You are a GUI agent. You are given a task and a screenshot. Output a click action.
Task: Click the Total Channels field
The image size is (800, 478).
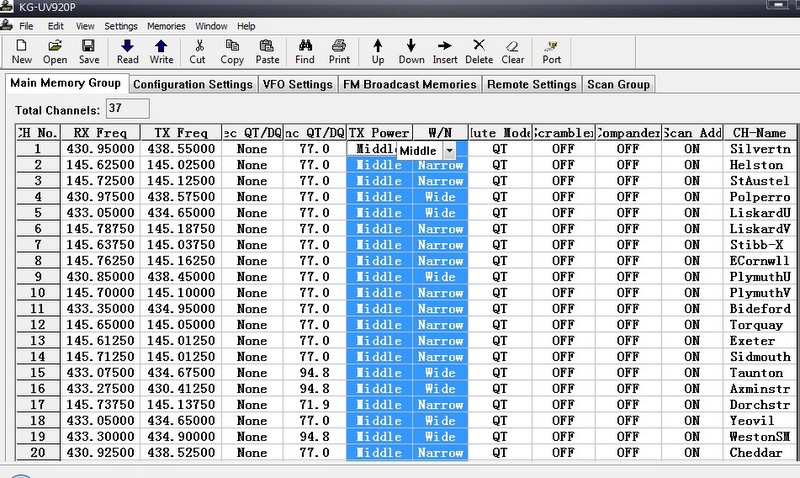[x=127, y=108]
